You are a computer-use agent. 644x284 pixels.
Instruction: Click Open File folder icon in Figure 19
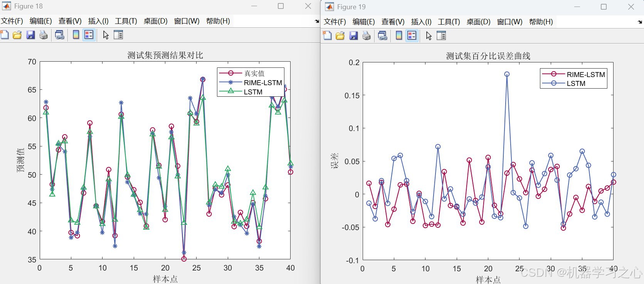click(x=340, y=36)
